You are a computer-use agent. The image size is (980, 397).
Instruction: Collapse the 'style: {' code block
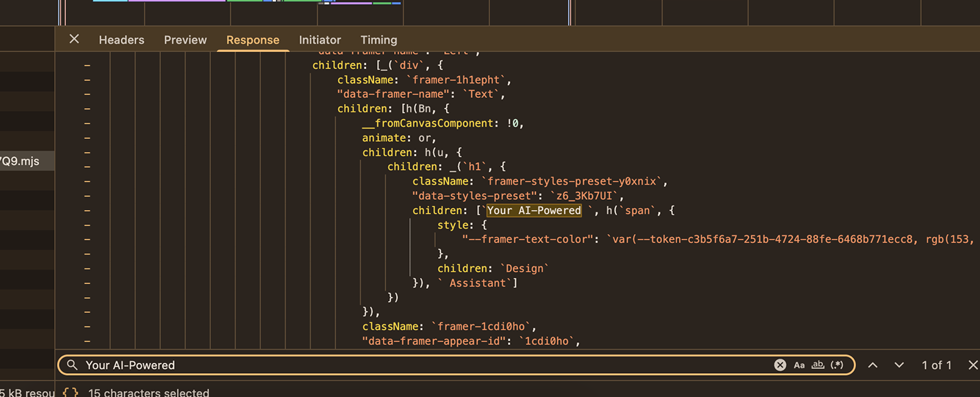point(87,225)
